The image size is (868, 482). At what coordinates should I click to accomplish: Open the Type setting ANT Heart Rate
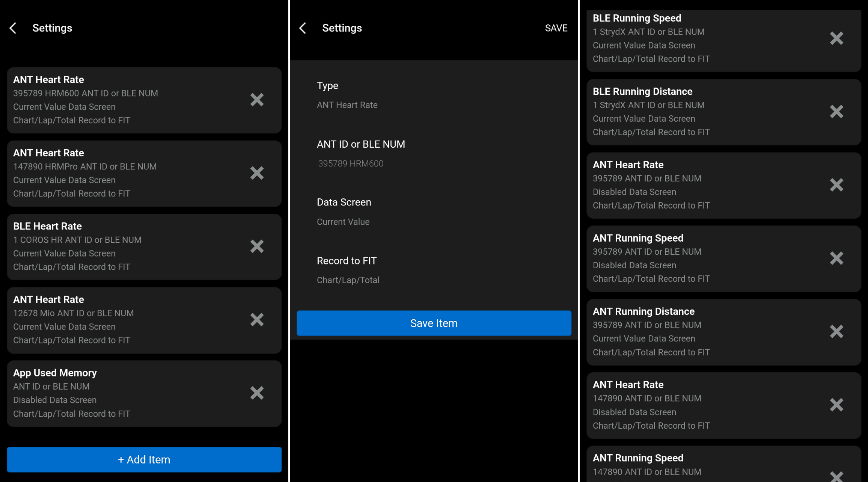(434, 95)
